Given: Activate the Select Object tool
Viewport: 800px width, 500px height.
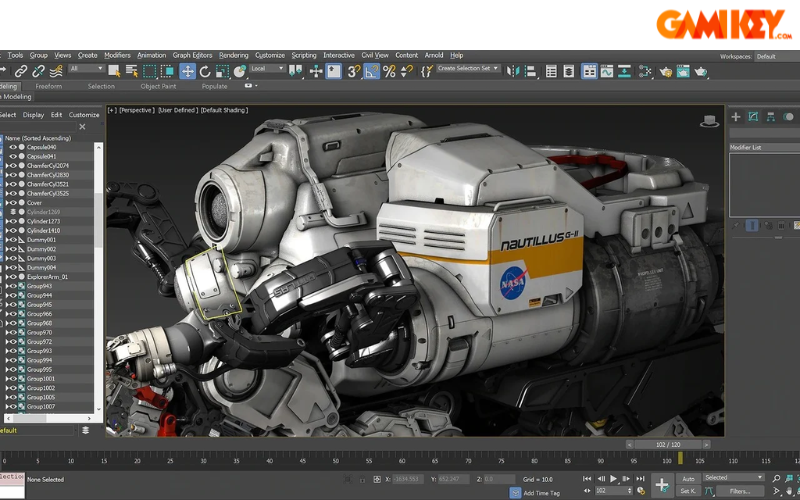Looking at the screenshot, I should 114,71.
